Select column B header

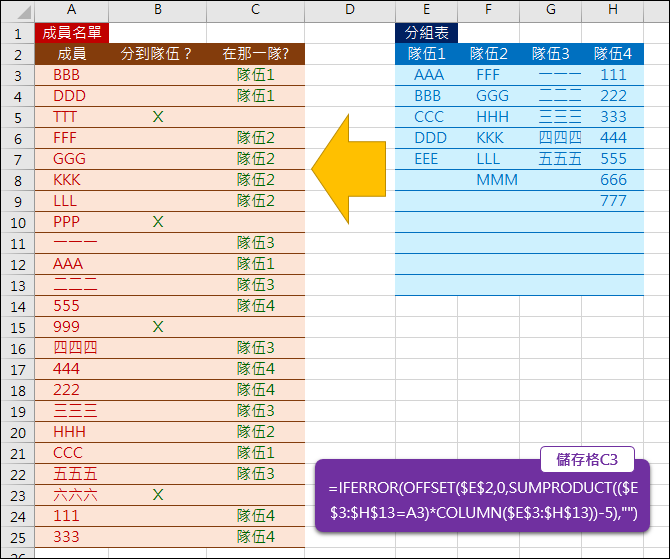point(158,10)
